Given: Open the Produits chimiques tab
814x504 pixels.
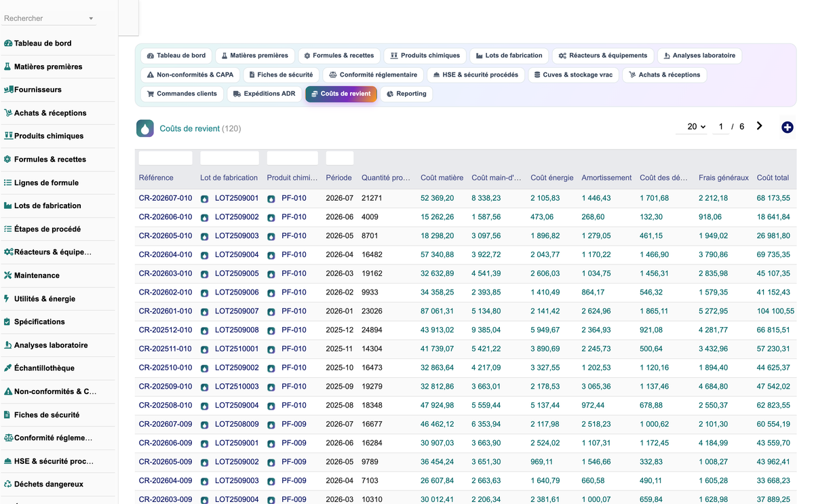Looking at the screenshot, I should pos(425,56).
